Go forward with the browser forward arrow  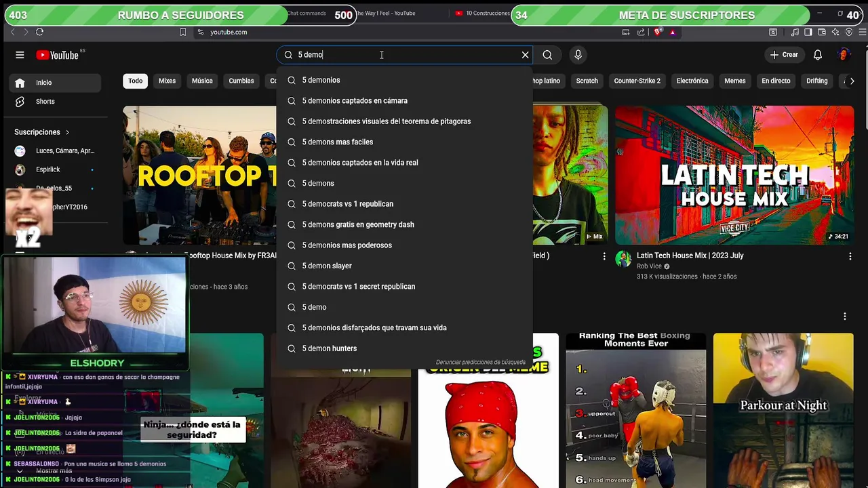[x=26, y=32]
